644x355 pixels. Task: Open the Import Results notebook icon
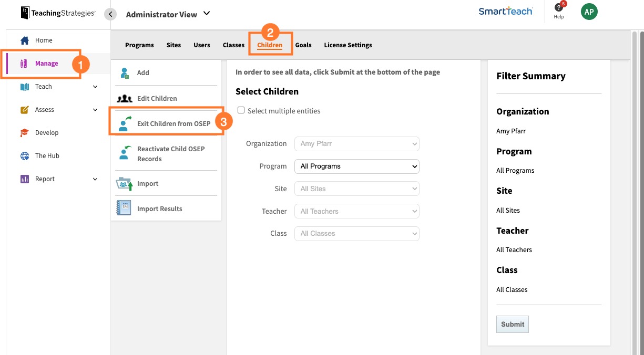click(x=124, y=208)
